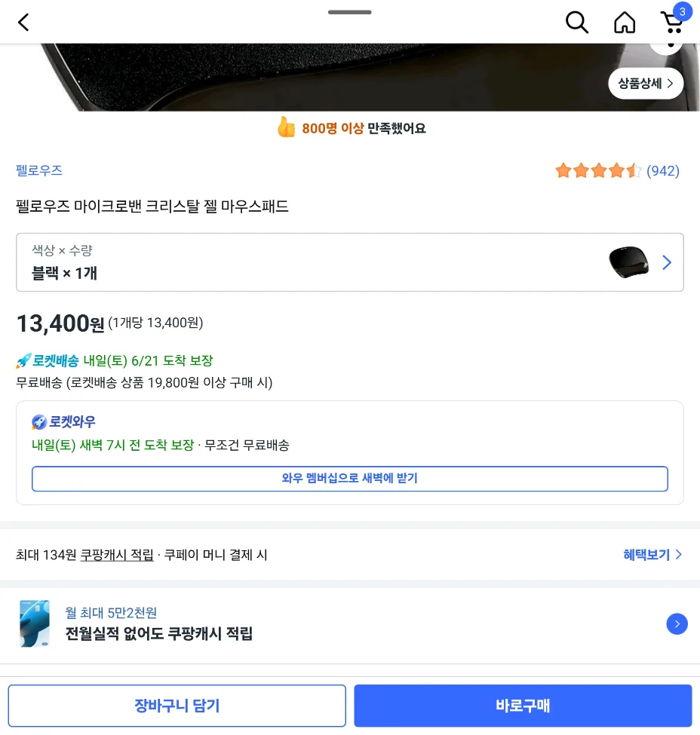Tap 바로구매 buy now button
The image size is (700, 735).
click(x=523, y=706)
